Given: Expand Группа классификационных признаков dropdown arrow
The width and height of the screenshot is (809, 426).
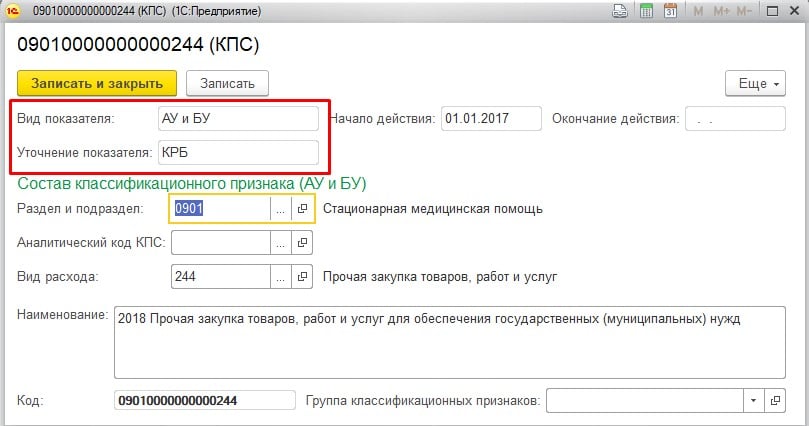Looking at the screenshot, I should (753, 401).
